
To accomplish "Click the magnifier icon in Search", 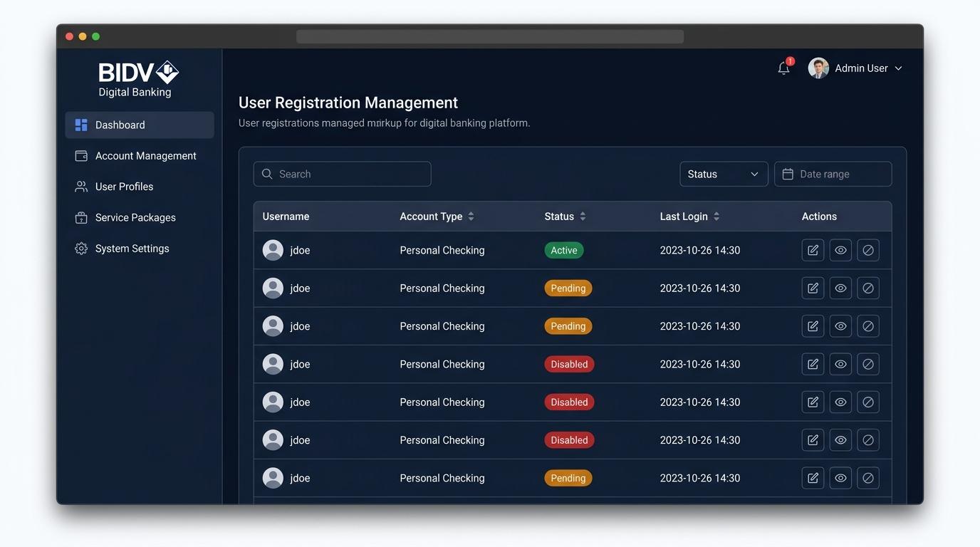I will click(267, 174).
